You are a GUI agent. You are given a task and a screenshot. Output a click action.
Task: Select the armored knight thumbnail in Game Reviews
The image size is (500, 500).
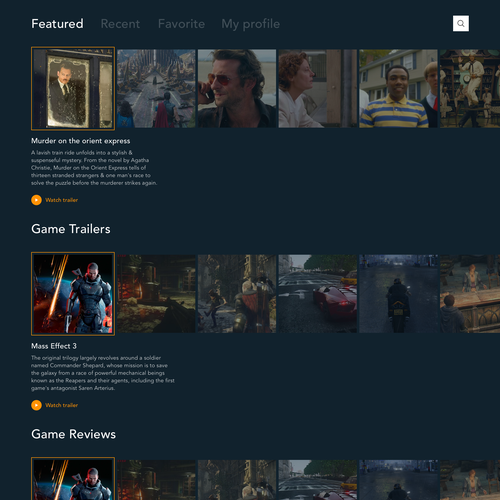(237, 480)
